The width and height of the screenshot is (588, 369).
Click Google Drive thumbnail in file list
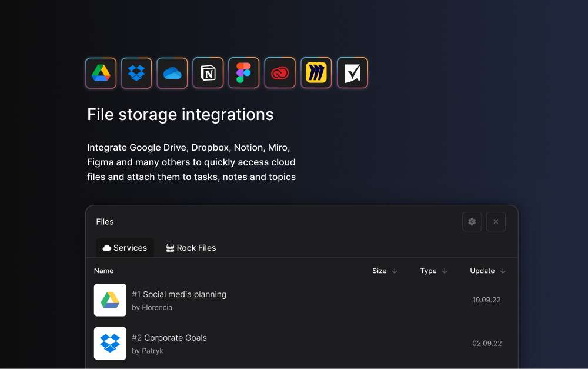tap(110, 300)
